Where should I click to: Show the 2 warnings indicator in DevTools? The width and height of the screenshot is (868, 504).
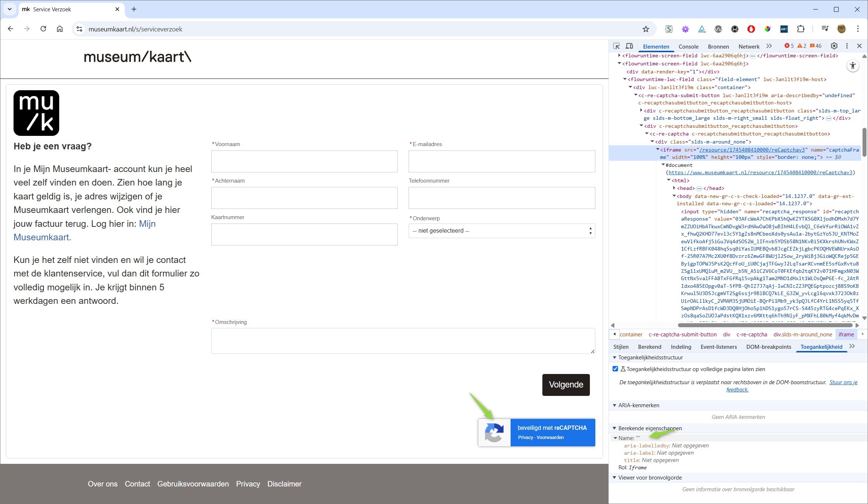coord(802,46)
